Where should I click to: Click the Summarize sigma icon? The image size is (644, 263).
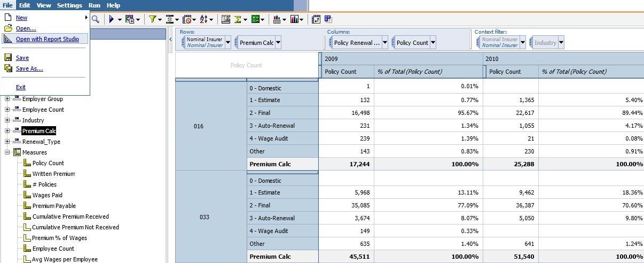tap(238, 19)
